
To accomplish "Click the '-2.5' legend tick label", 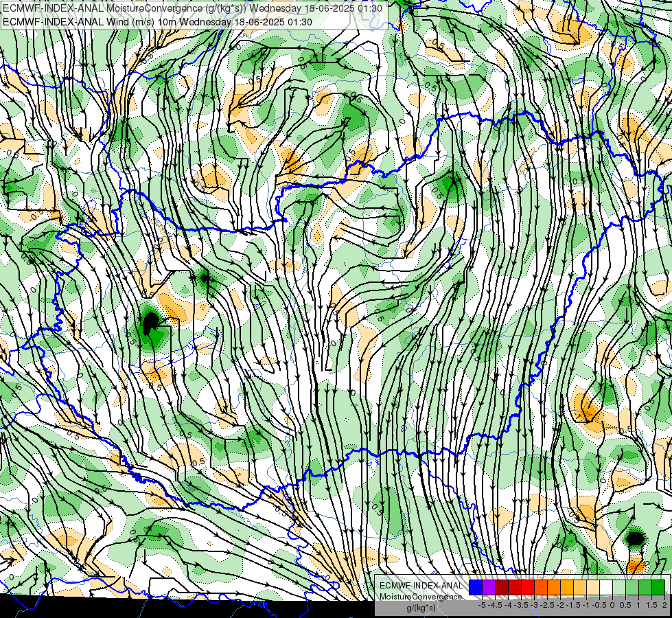I will pos(547,605).
